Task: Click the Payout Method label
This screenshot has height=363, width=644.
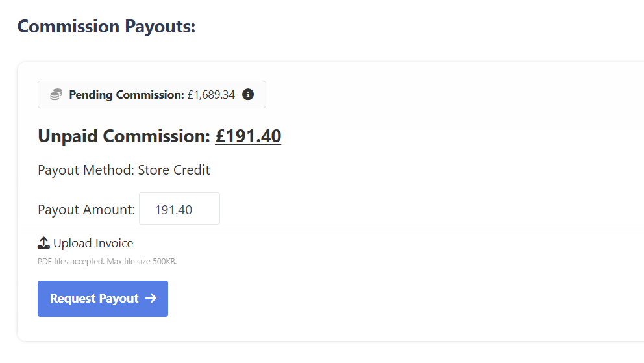Action: coord(86,171)
